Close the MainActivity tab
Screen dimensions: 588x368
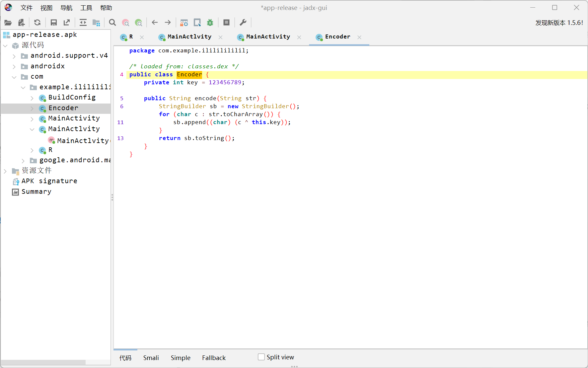(x=299, y=37)
